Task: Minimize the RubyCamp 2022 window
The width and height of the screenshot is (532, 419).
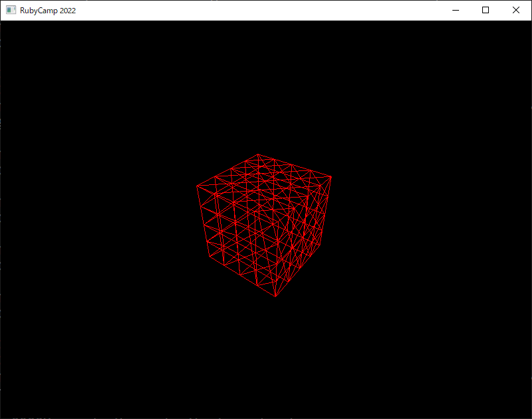Action: [456, 10]
